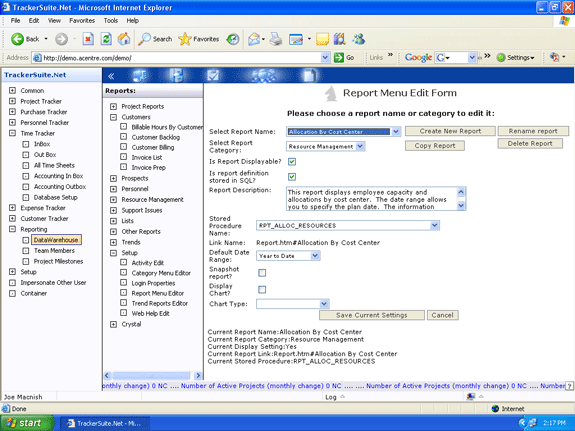Open the Stored Procedure Name dropdown
Screen dimensions: 575x431
tap(435, 225)
